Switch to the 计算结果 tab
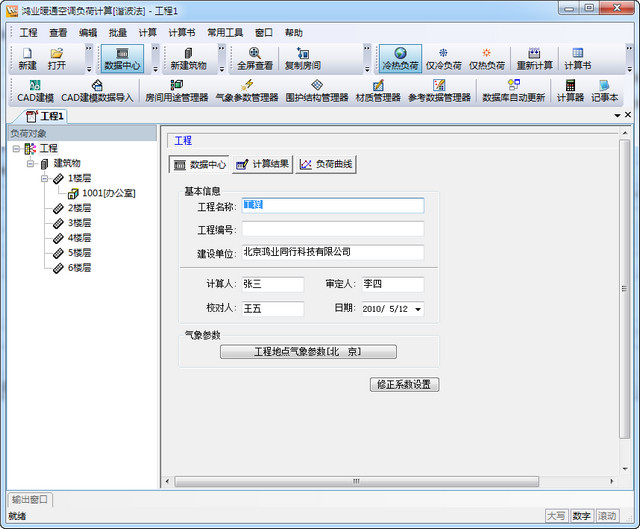Screen dimensions: 640x529 (262, 164)
